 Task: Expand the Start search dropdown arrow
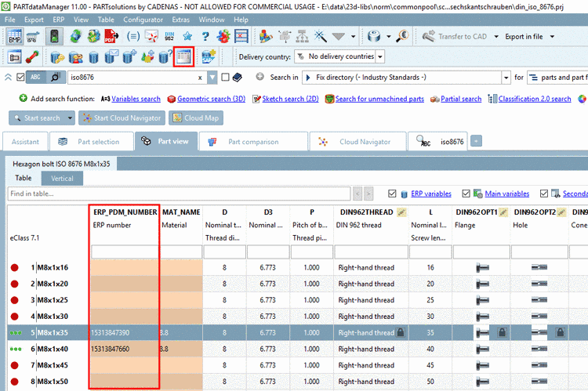pos(71,118)
